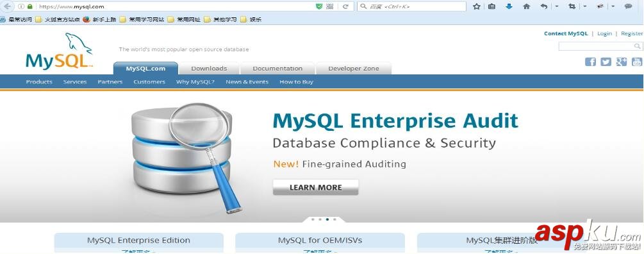
Task: Switch to the Downloads tab
Action: point(209,68)
